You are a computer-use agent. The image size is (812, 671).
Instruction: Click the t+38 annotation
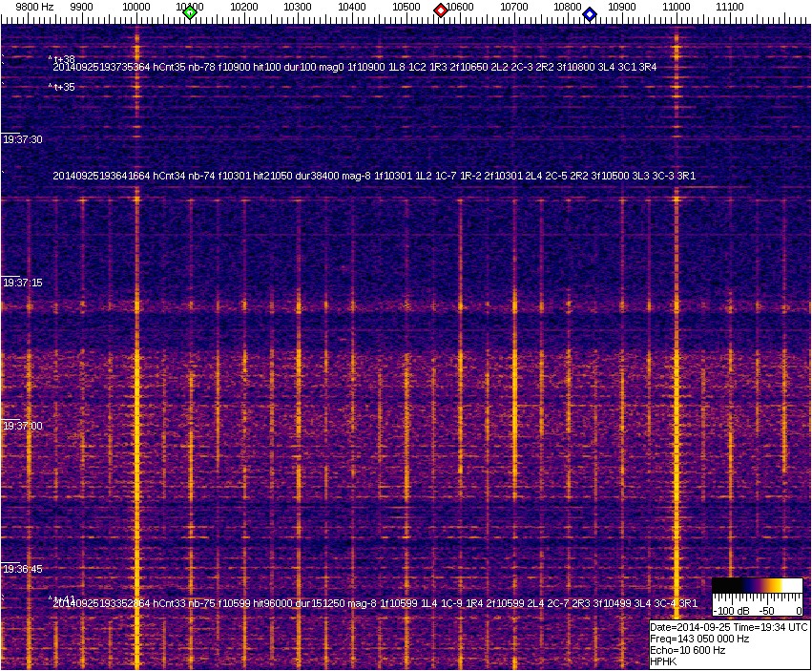pos(62,59)
